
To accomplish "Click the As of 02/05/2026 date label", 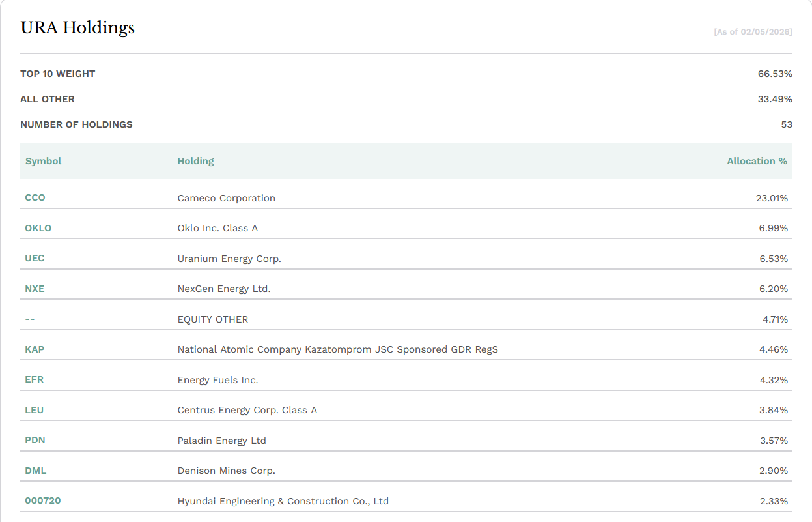I will (x=753, y=31).
